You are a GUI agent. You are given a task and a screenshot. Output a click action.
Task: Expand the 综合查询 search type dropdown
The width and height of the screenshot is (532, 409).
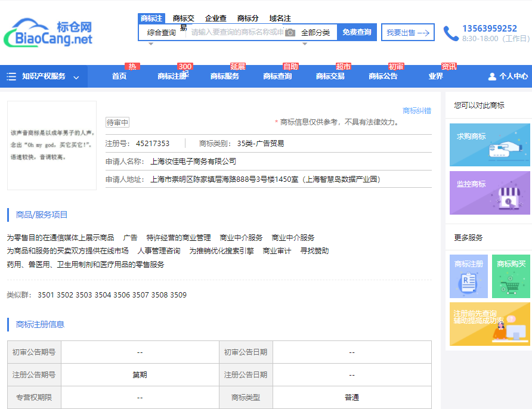click(162, 33)
